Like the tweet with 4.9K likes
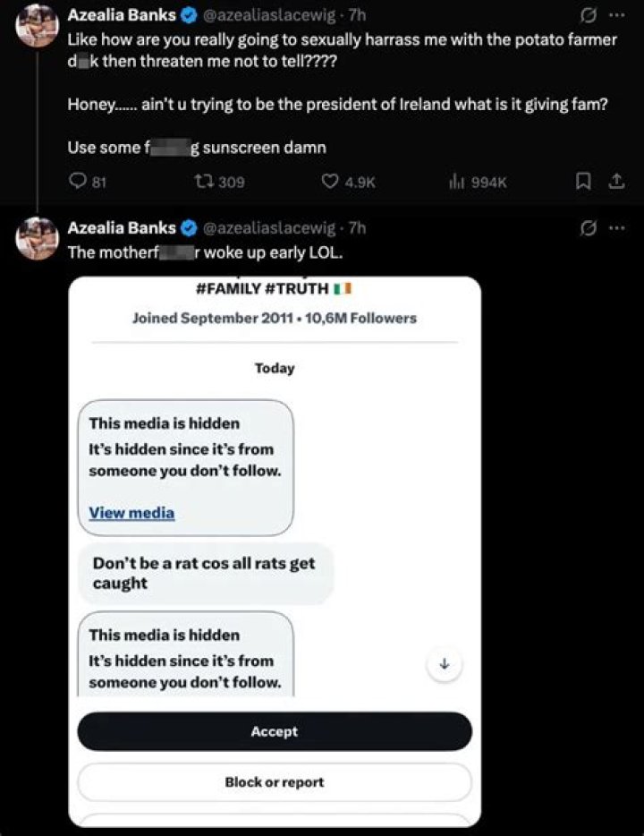The image size is (644, 836). point(329,182)
